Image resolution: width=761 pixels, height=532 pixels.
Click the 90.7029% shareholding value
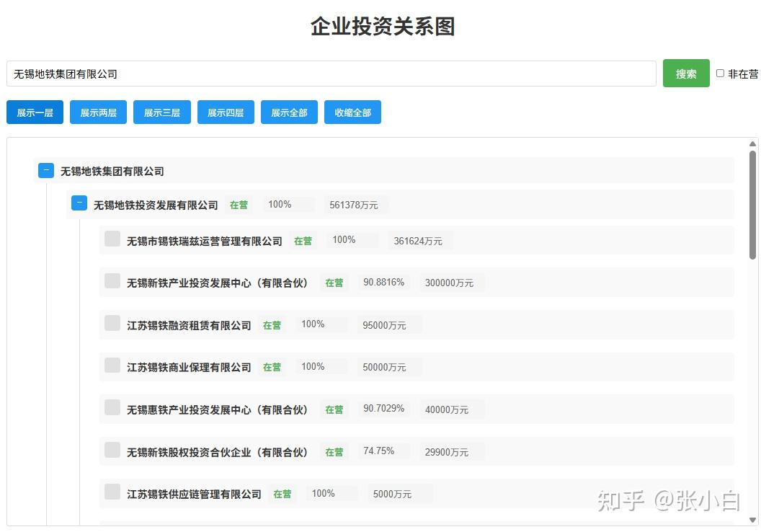pyautogui.click(x=383, y=408)
